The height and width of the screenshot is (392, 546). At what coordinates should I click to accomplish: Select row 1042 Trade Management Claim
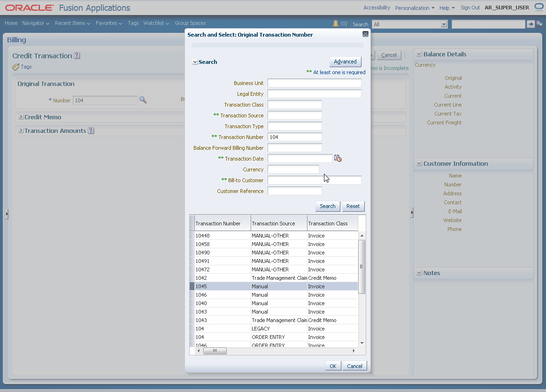click(x=274, y=278)
